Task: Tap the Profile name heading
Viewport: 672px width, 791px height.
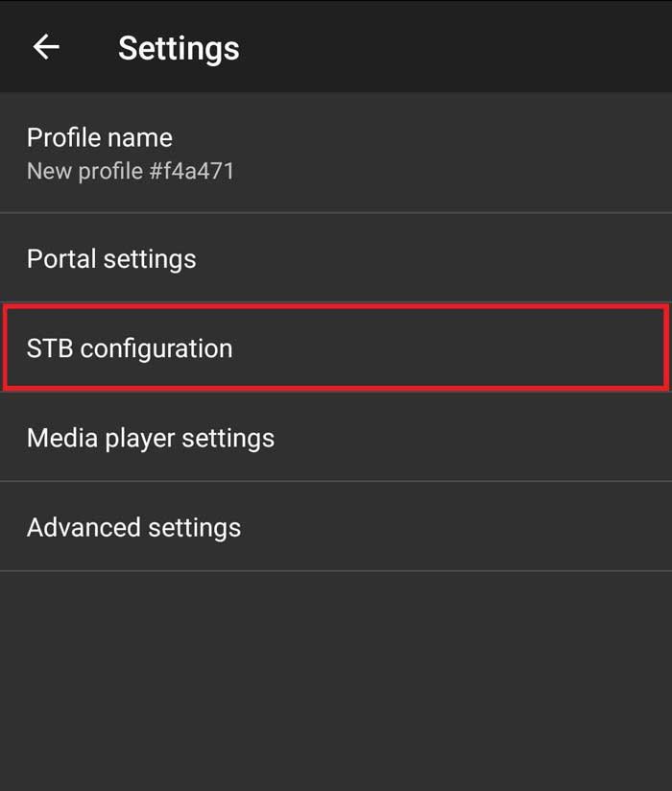Action: 99,137
